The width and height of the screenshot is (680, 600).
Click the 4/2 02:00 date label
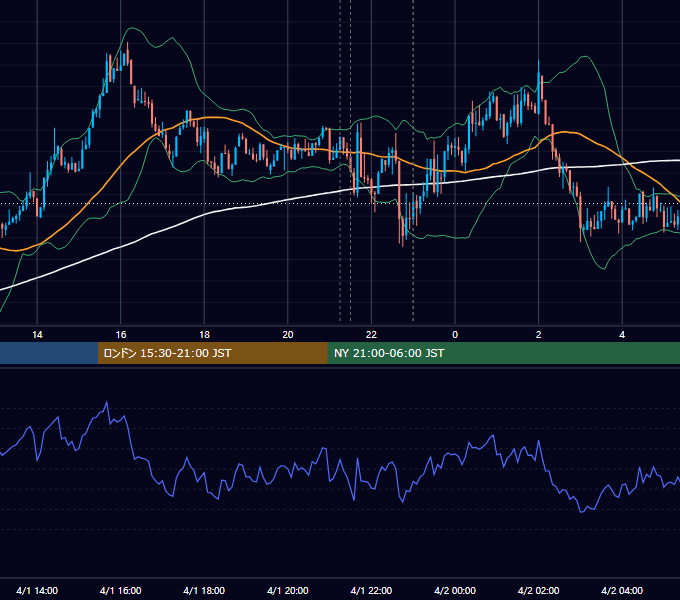(x=538, y=590)
